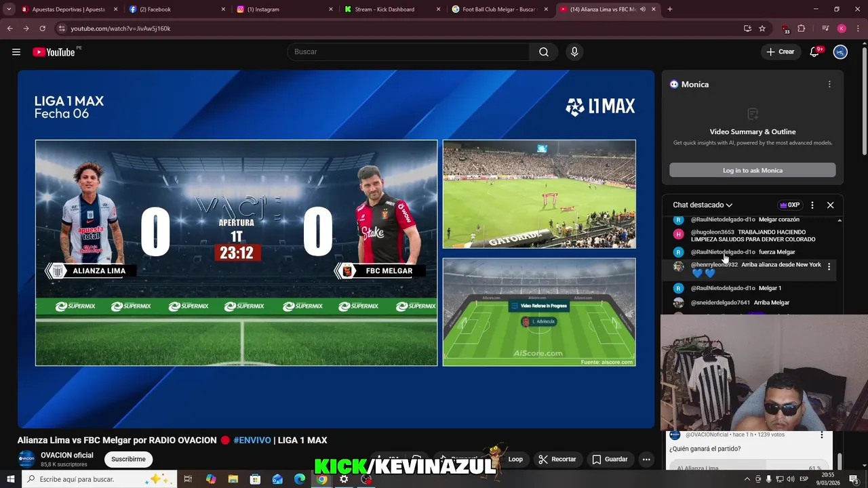Click the browser address bar URL

point(121,28)
